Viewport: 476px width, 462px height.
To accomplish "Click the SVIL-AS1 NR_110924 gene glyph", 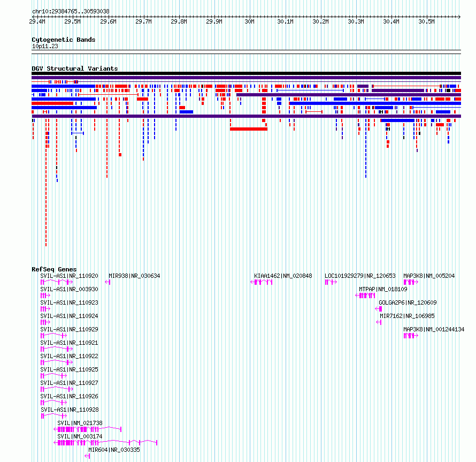I will pos(45,322).
